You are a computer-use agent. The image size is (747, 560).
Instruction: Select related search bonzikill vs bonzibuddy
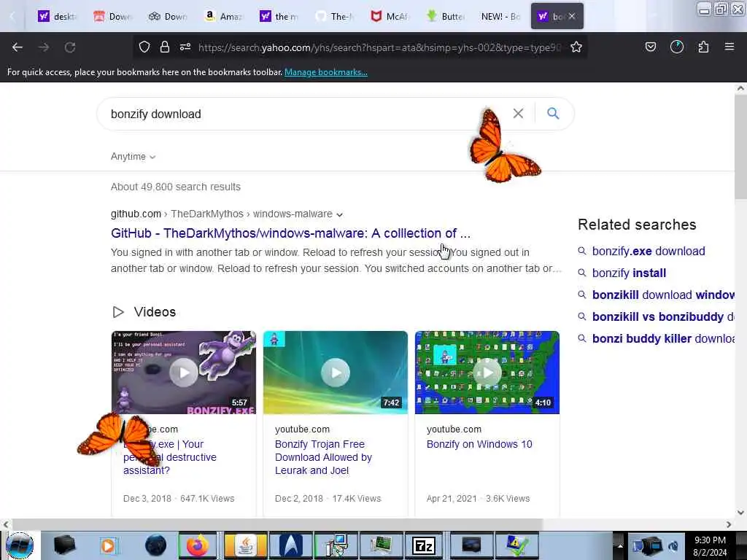663,316
